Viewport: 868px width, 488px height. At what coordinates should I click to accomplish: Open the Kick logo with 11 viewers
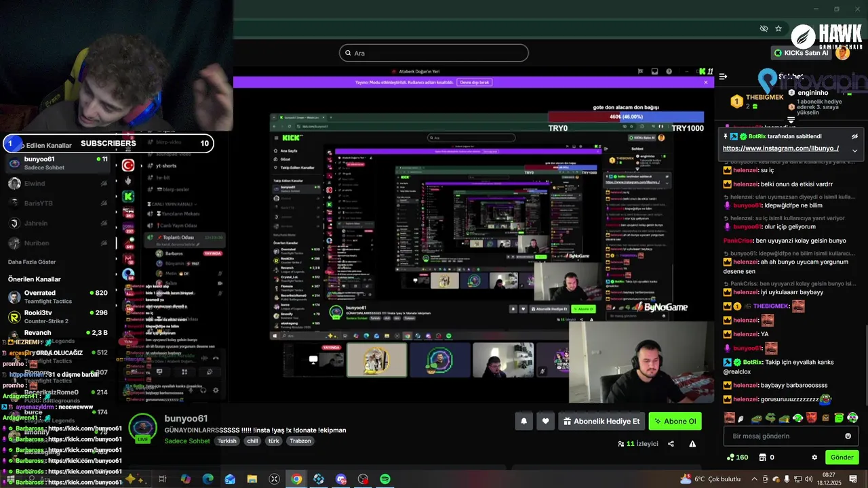705,71
